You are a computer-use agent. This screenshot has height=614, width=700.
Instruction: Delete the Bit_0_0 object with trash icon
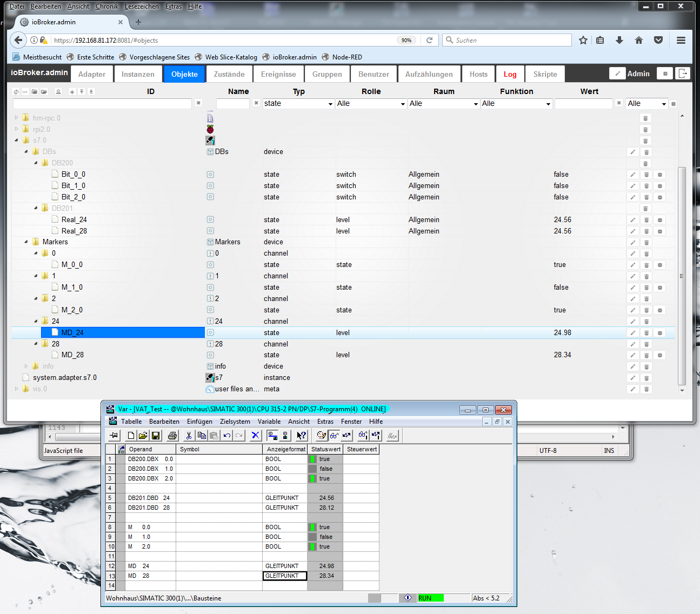coord(646,175)
